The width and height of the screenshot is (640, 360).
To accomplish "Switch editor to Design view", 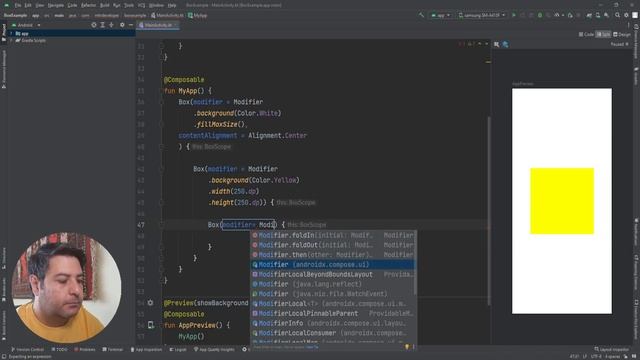I will click(622, 34).
